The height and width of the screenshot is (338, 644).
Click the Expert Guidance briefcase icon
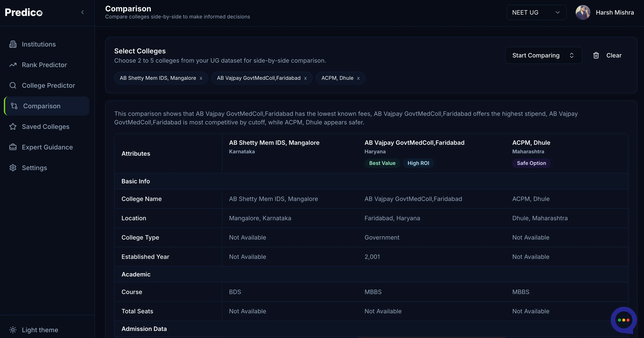pyautogui.click(x=13, y=147)
